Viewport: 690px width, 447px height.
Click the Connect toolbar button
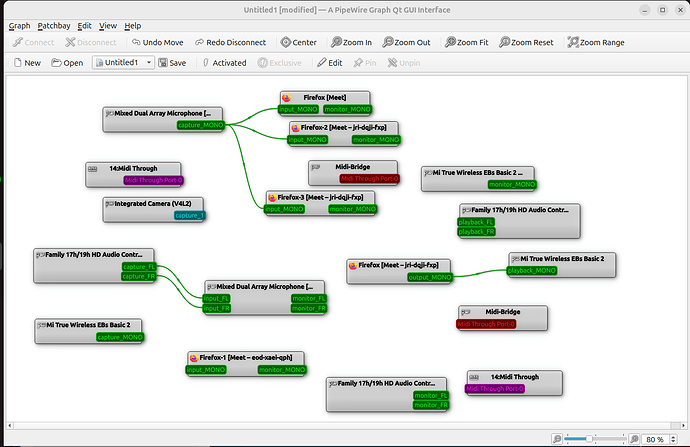[x=33, y=42]
